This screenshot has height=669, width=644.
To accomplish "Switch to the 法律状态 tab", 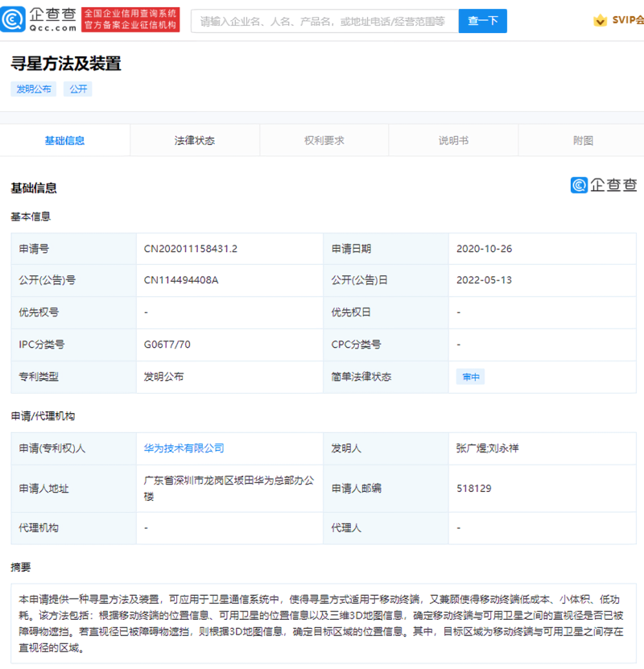I will tap(195, 140).
